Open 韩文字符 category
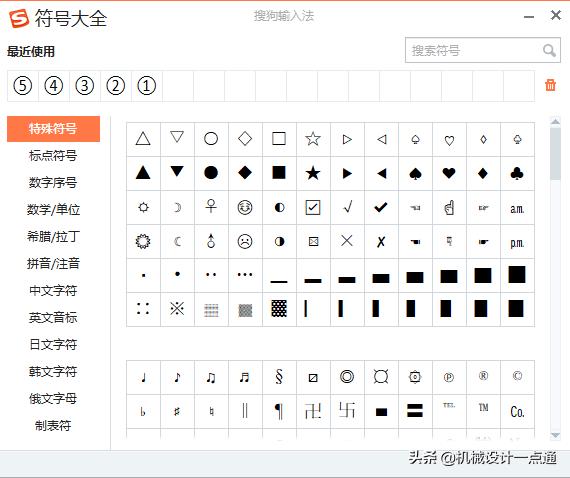The height and width of the screenshot is (478, 570). (x=53, y=371)
